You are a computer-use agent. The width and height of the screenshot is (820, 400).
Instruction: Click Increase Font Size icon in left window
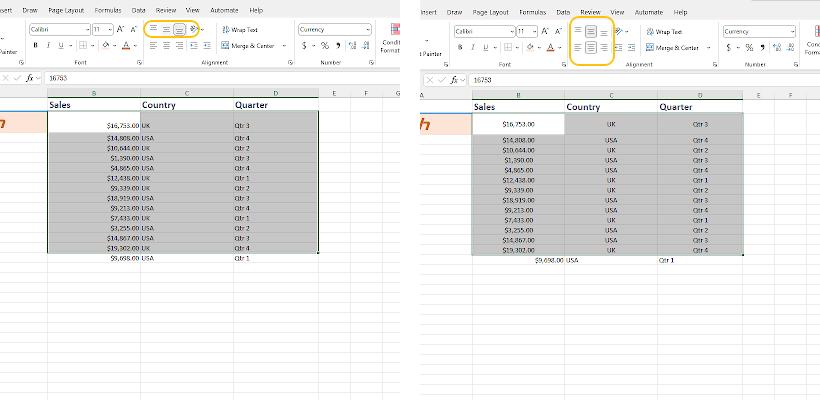(121, 30)
